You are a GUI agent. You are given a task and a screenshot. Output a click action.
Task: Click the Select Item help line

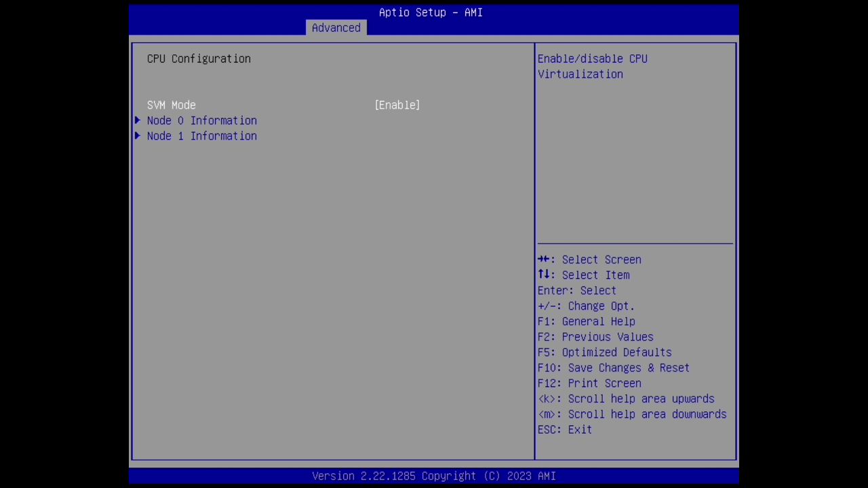(584, 275)
